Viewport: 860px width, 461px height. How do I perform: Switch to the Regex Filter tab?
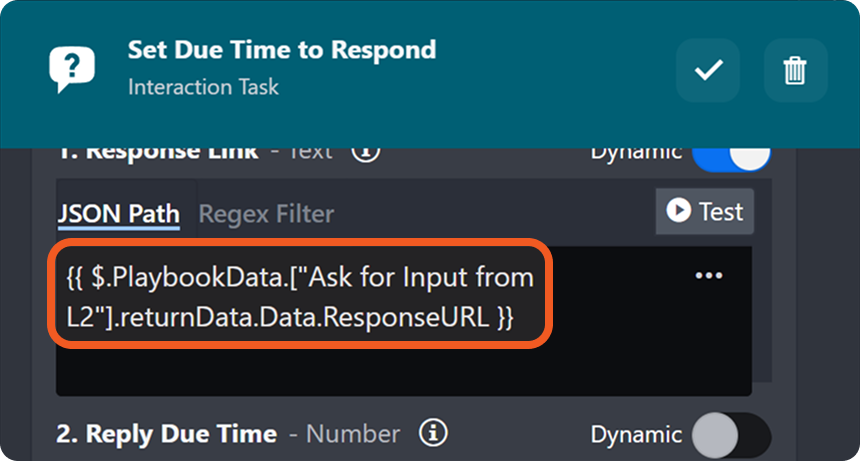tap(266, 213)
